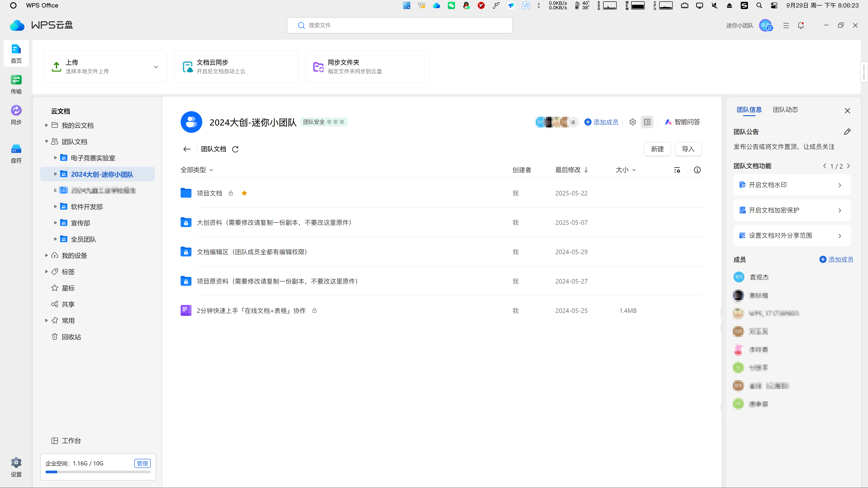Image resolution: width=868 pixels, height=488 pixels.
Task: Click the team settings gear icon
Action: click(632, 122)
